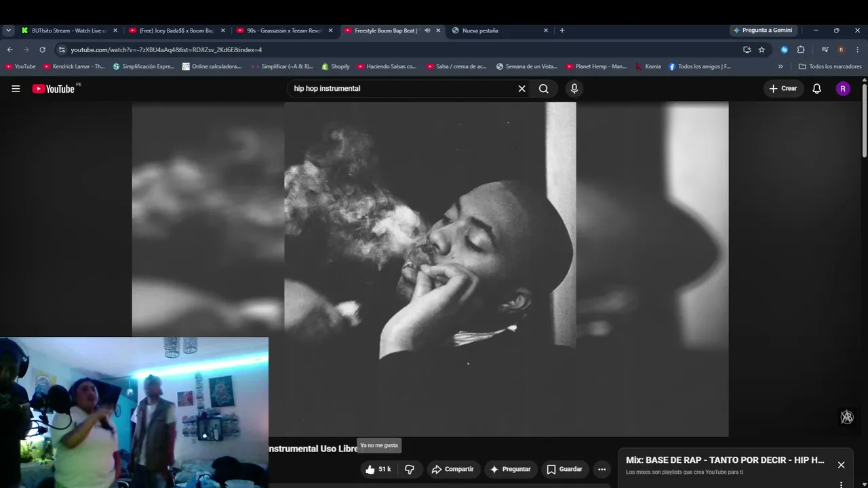
Task: Switch to the 90s - Geassassin tab
Action: (x=284, y=30)
